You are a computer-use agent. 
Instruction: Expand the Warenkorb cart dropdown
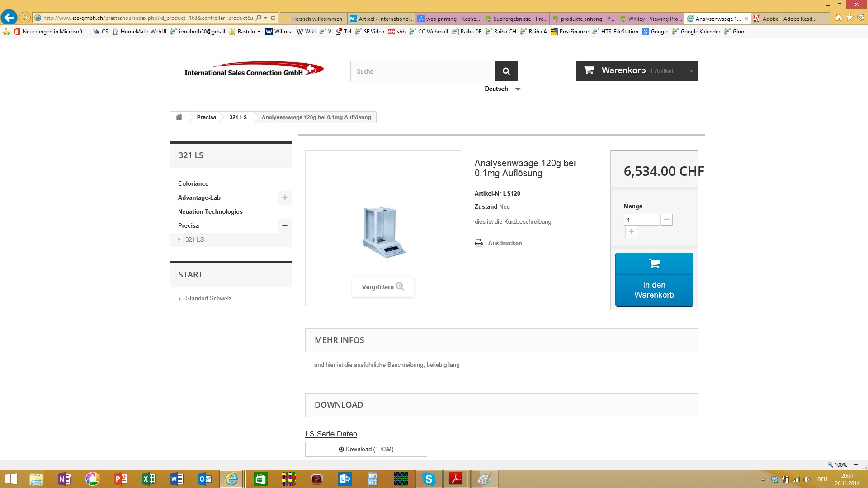(x=691, y=71)
